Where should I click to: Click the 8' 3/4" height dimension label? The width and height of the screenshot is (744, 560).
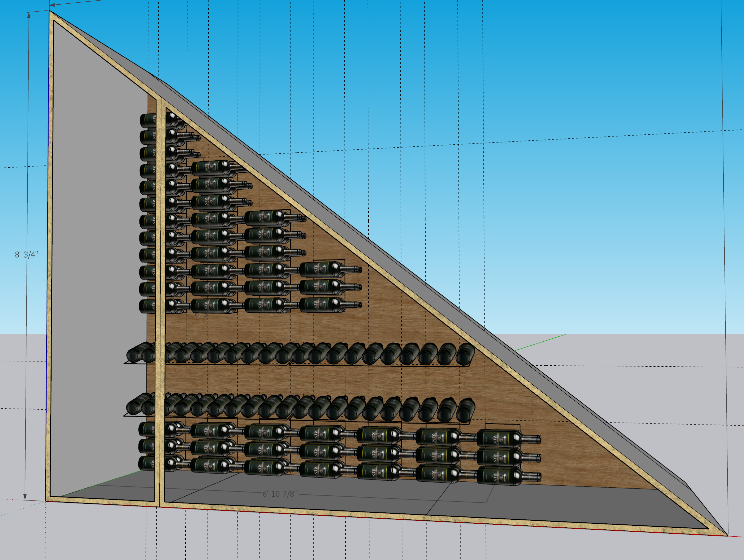tap(26, 255)
